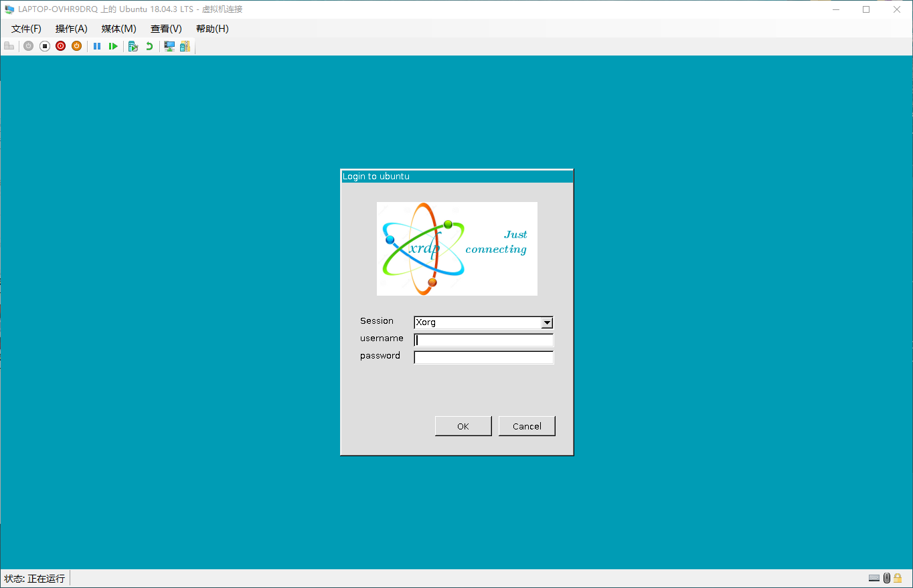
Task: Click the 'username' label text
Action: coord(382,338)
